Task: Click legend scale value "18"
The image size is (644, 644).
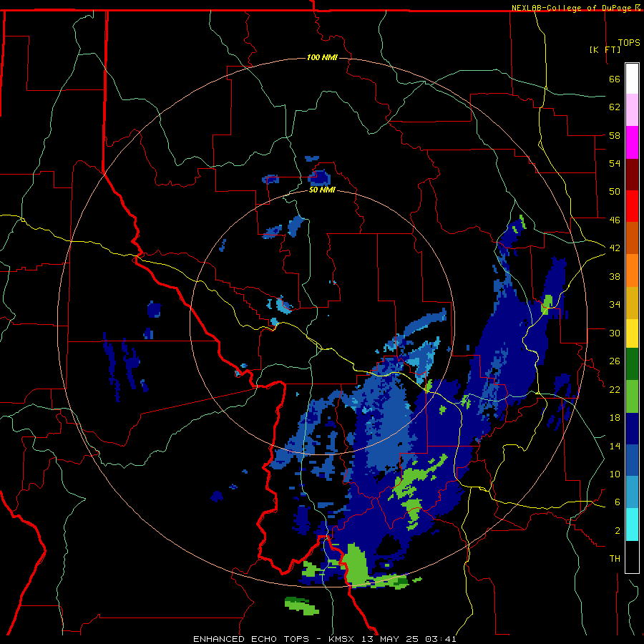Action: tap(615, 418)
